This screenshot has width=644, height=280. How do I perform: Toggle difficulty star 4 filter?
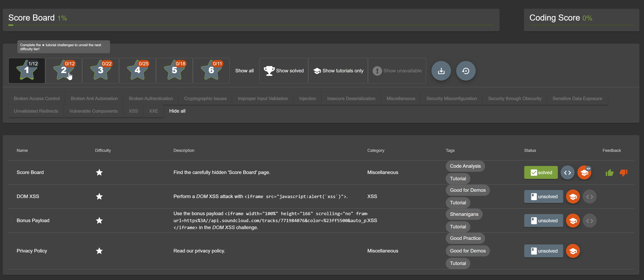[x=137, y=71]
